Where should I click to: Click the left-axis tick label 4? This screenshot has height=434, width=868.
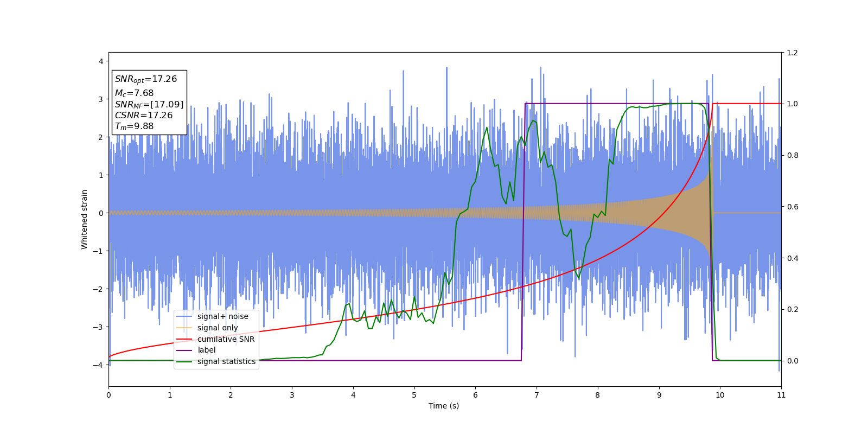pyautogui.click(x=101, y=61)
